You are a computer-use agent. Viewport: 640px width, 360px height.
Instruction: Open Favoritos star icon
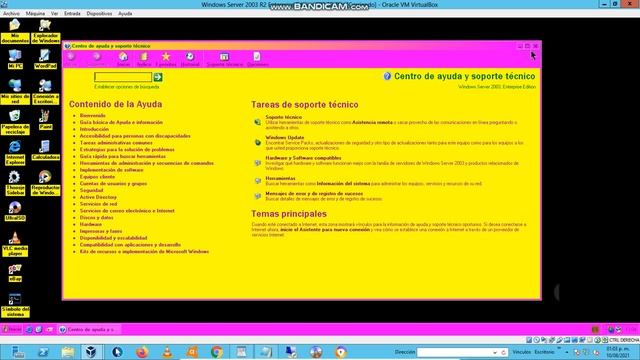[x=166, y=59]
